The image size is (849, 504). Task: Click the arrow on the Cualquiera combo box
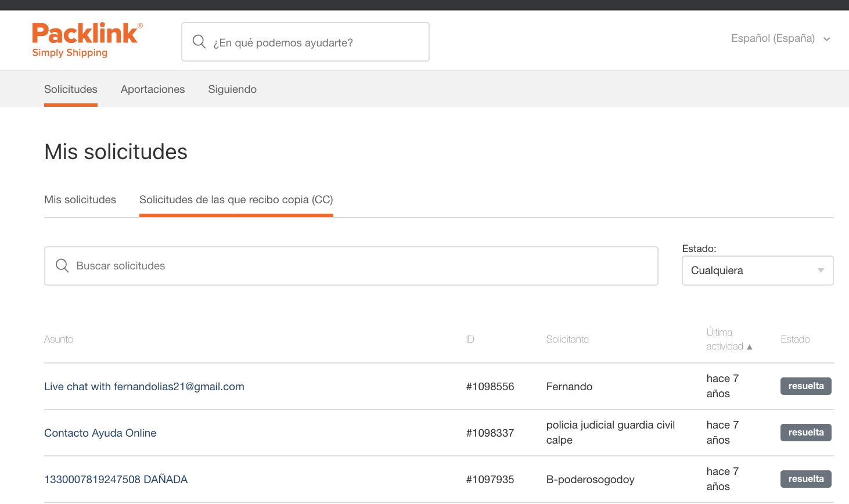coord(821,271)
